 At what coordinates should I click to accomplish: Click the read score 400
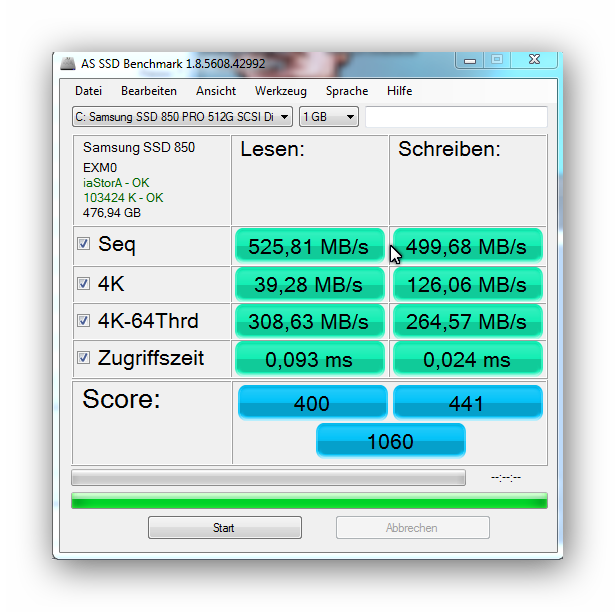[x=313, y=403]
